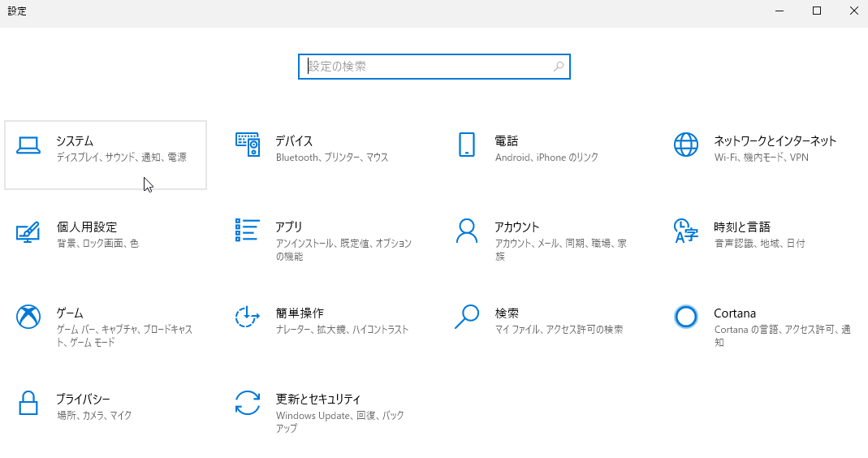
Task: Open the アプリ category title
Action: tap(289, 227)
